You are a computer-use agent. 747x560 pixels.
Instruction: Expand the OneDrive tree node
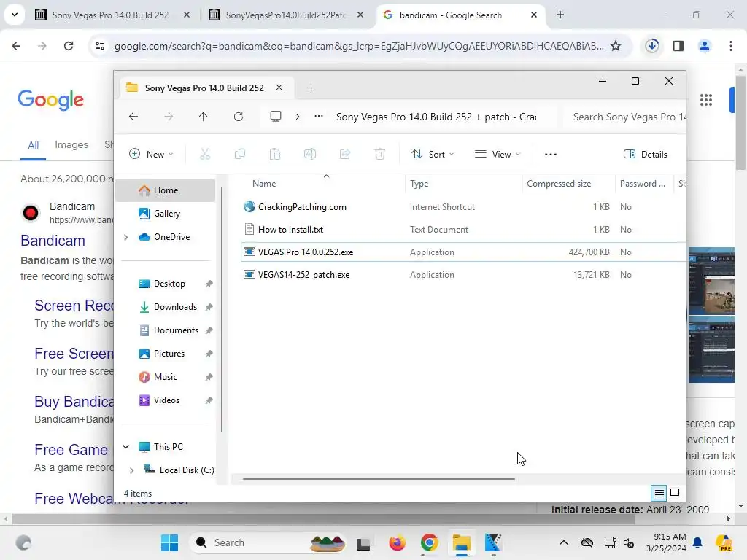(x=126, y=237)
